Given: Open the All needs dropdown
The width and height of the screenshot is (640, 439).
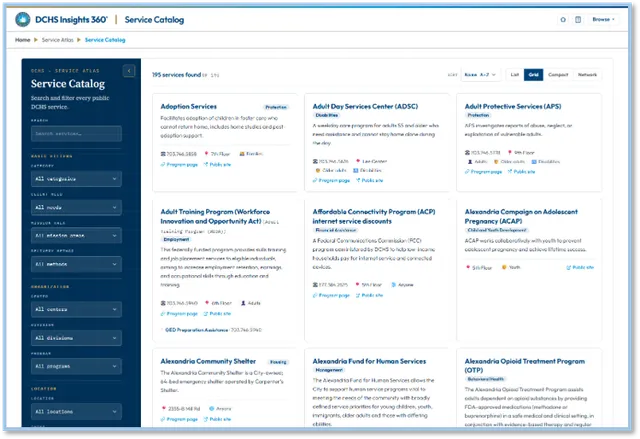Looking at the screenshot, I should click(x=76, y=207).
